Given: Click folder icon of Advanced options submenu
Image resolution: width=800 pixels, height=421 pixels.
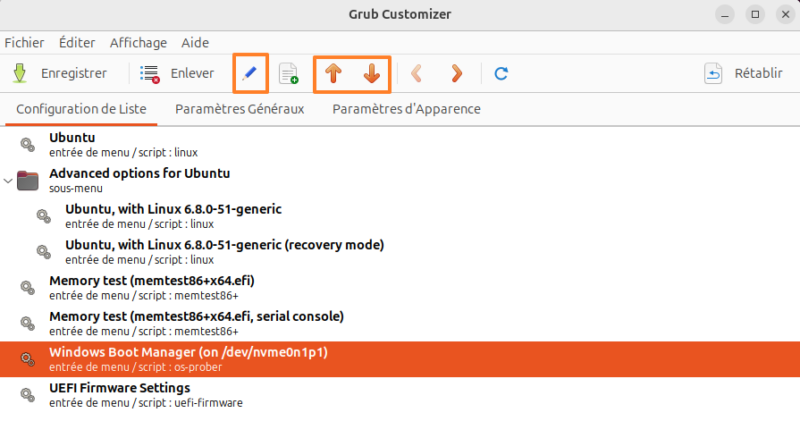Looking at the screenshot, I should (28, 181).
